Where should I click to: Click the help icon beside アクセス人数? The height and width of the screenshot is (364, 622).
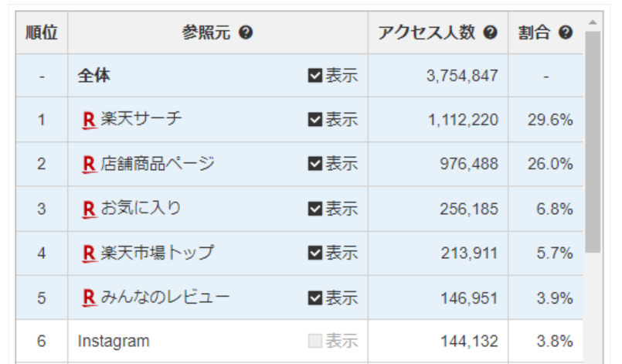pos(490,33)
